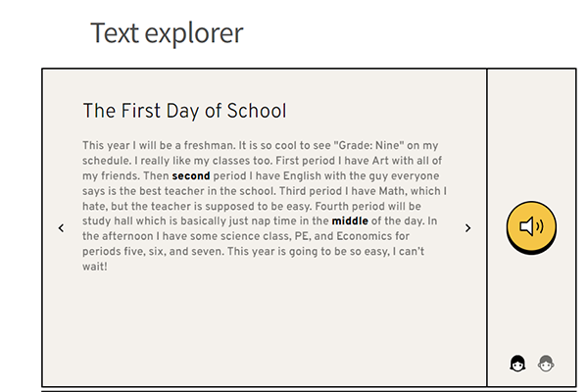
Task: Select the male voice avatar
Action: coord(546,365)
